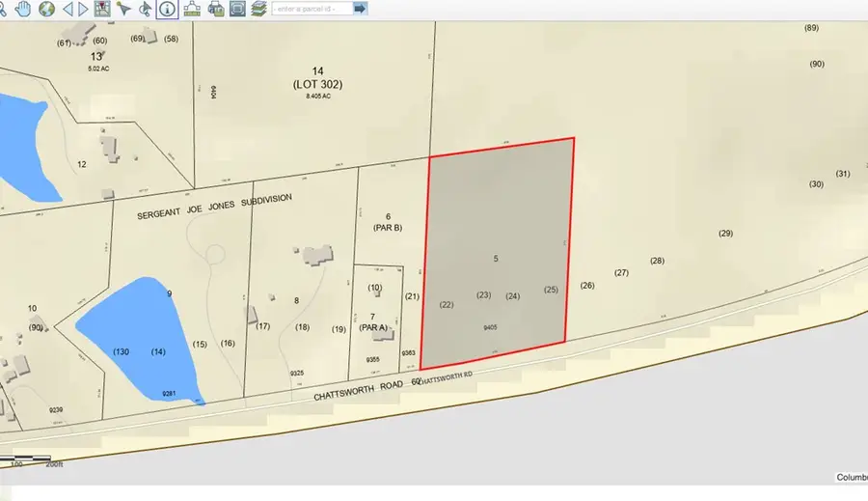This screenshot has height=501, width=868.
Task: Click the '6 (PAR B)' parcel label
Action: coord(388,222)
